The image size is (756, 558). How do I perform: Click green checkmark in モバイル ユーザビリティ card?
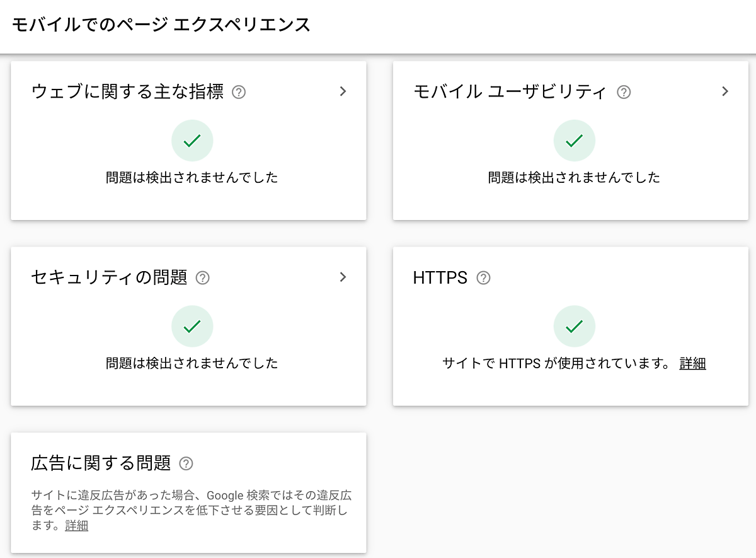pos(574,141)
